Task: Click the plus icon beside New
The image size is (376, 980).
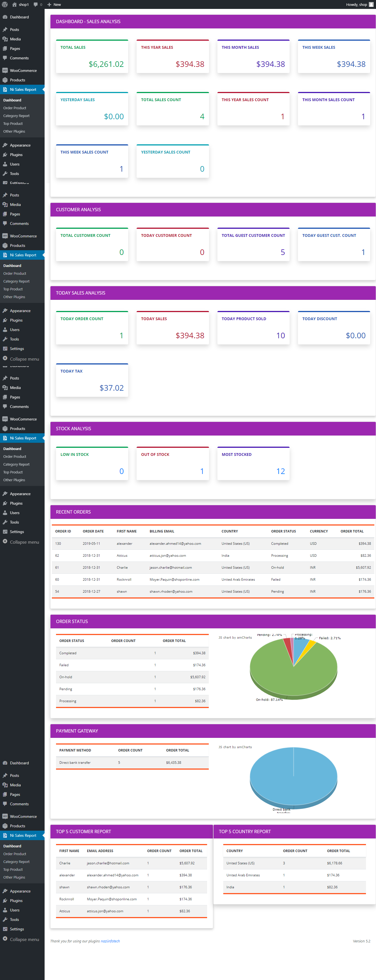Action: click(x=49, y=4)
